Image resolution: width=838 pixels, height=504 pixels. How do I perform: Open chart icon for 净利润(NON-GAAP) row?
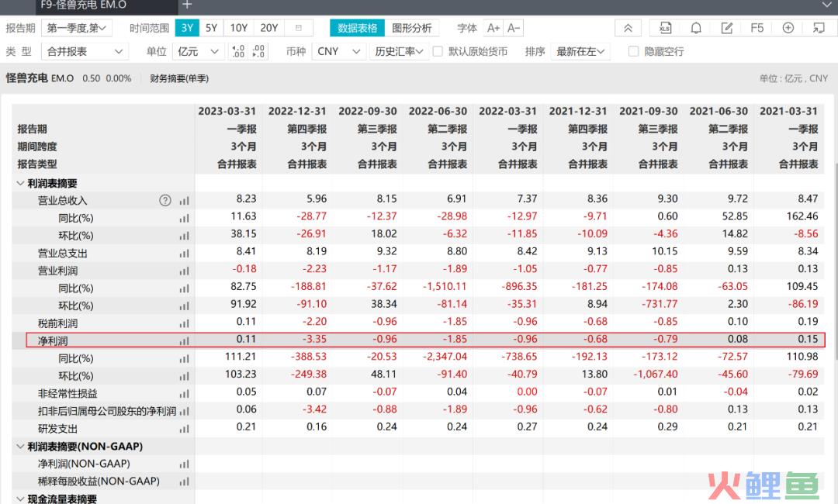coord(185,464)
